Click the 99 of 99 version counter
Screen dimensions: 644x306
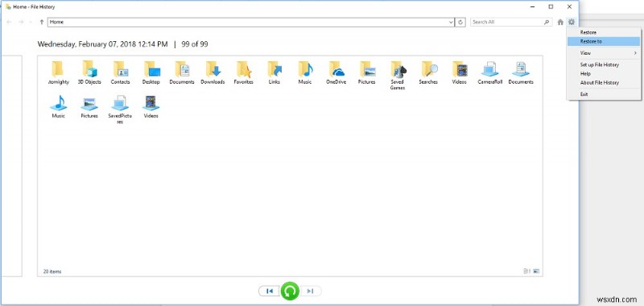(195, 44)
